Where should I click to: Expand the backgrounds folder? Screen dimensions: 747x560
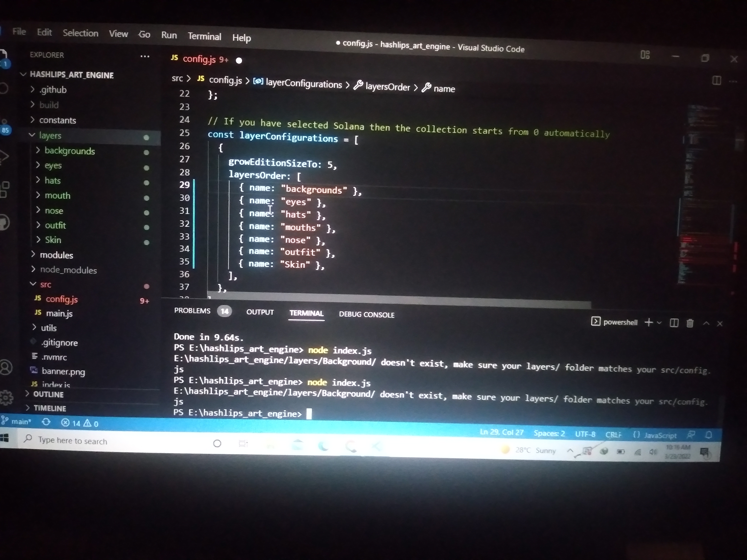pyautogui.click(x=69, y=151)
